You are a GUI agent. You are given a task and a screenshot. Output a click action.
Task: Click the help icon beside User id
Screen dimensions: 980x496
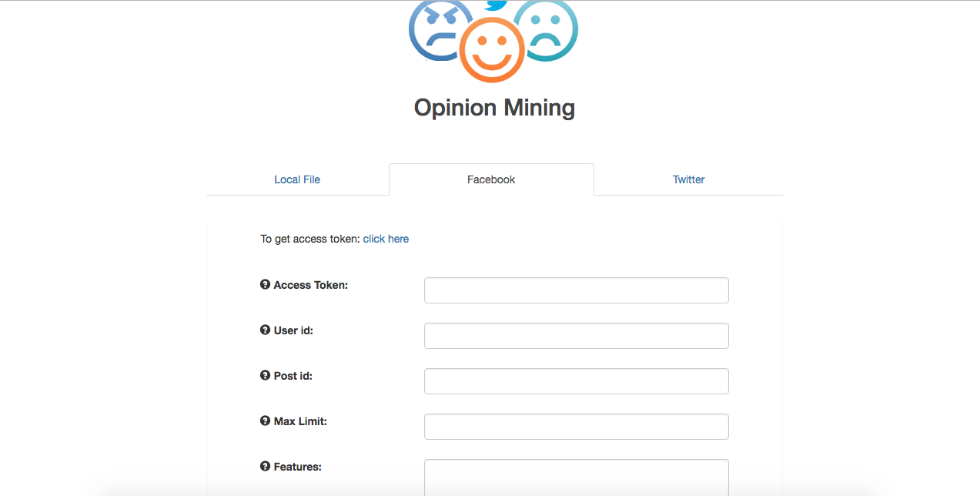coord(266,330)
